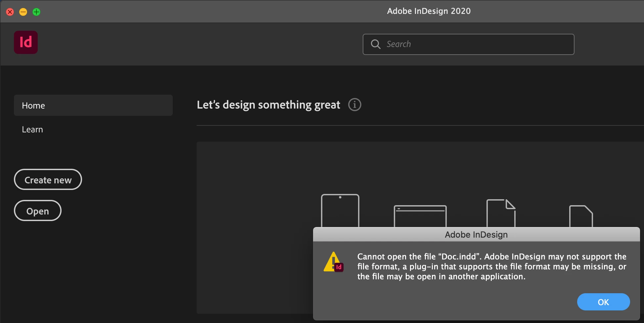Click the Adobe InDesign 2020 window title
This screenshot has width=644, height=323.
(x=429, y=11)
